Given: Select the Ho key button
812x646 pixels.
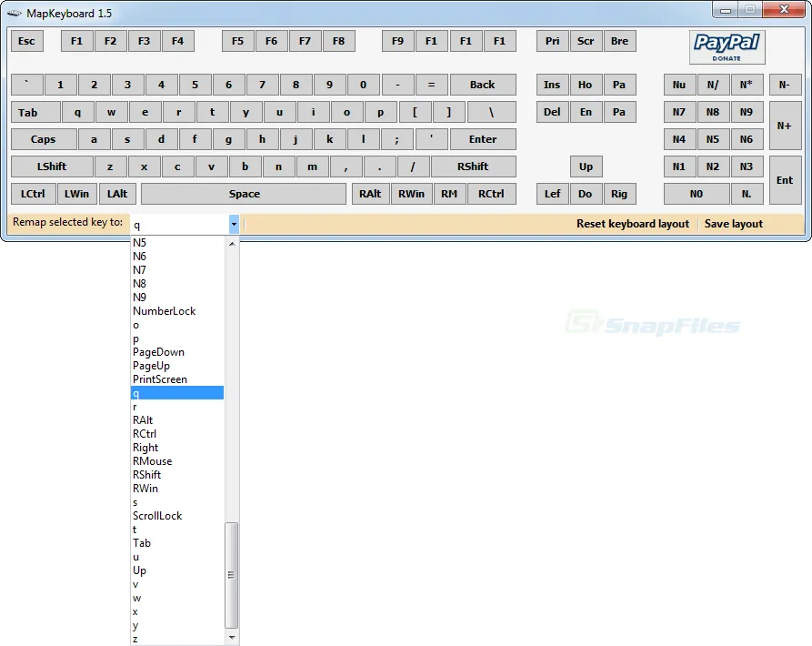Looking at the screenshot, I should point(586,85).
